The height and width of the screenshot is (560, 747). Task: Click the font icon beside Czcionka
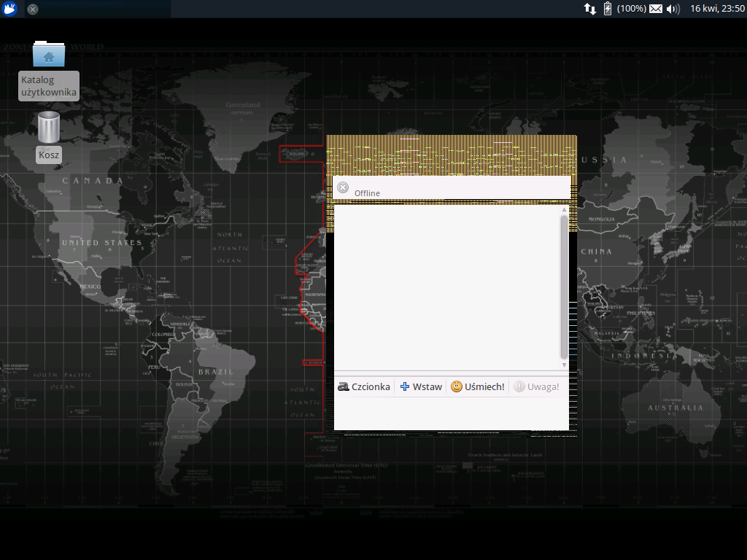tap(343, 386)
